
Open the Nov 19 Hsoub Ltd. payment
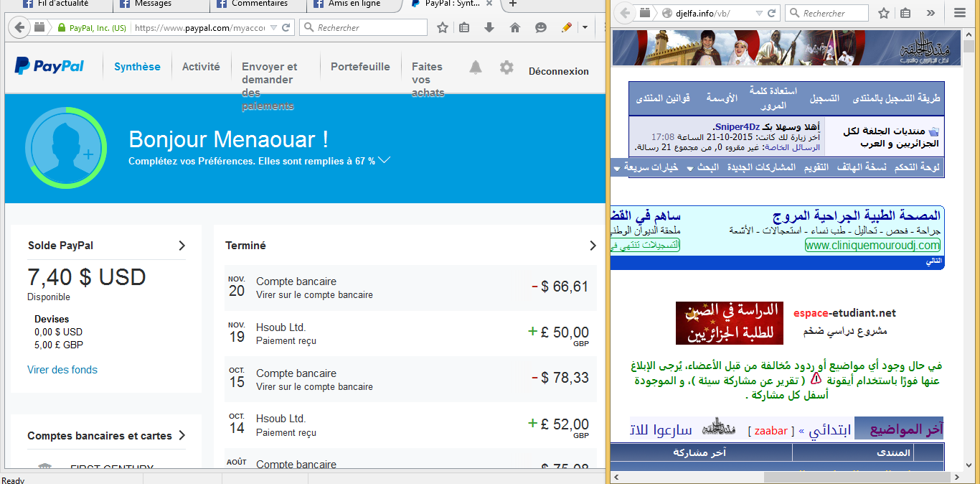pyautogui.click(x=410, y=334)
